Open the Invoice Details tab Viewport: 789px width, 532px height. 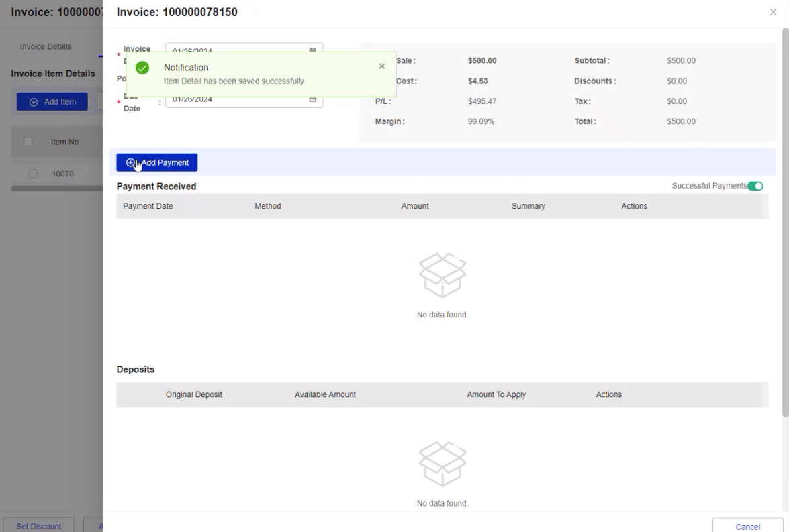pyautogui.click(x=45, y=46)
